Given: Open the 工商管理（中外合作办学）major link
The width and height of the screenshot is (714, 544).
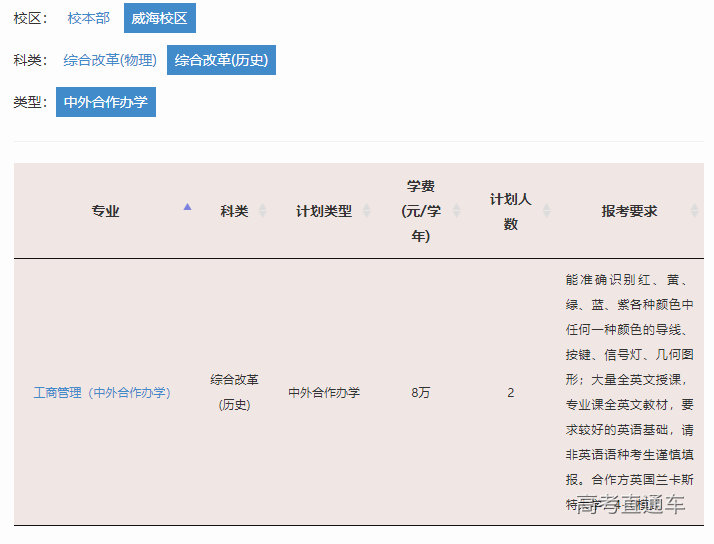Looking at the screenshot, I should [102, 393].
